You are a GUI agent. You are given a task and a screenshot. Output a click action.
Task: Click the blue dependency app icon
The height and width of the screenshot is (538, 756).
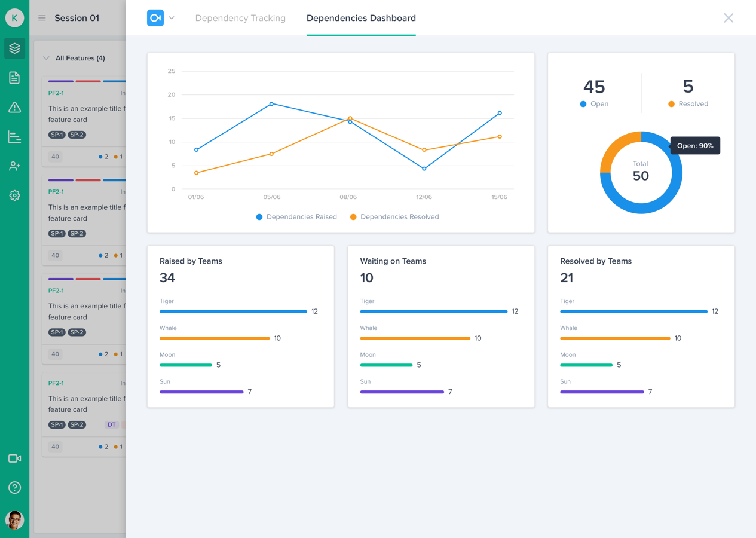[x=155, y=18]
